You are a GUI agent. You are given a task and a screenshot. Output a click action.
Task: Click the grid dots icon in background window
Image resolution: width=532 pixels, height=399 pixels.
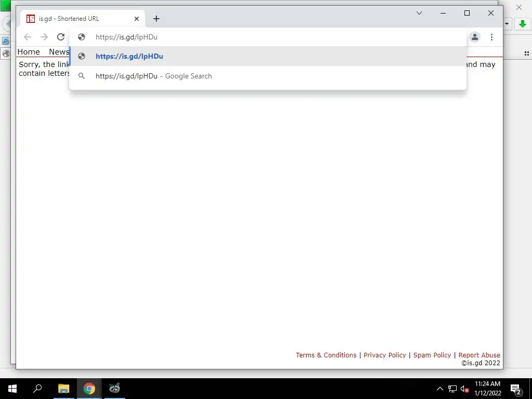tap(527, 54)
